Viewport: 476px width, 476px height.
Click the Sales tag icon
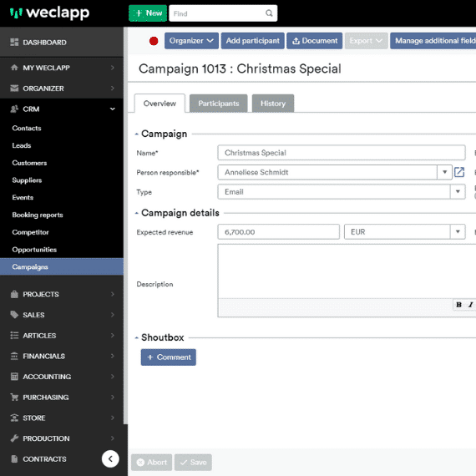(x=14, y=315)
